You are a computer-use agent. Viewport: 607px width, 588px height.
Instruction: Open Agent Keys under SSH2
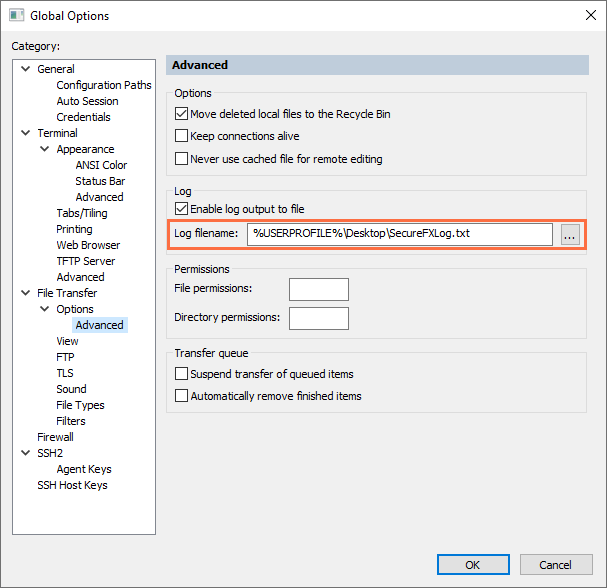pyautogui.click(x=84, y=469)
